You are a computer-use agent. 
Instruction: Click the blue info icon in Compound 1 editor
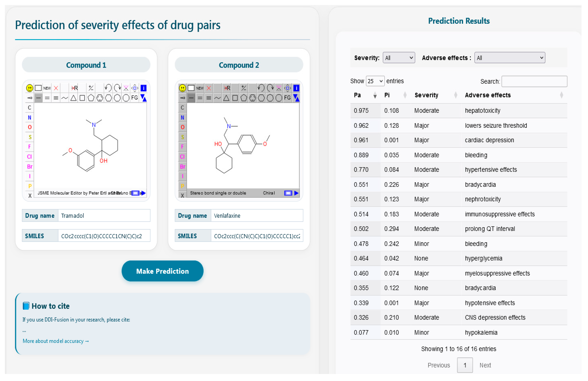point(143,88)
